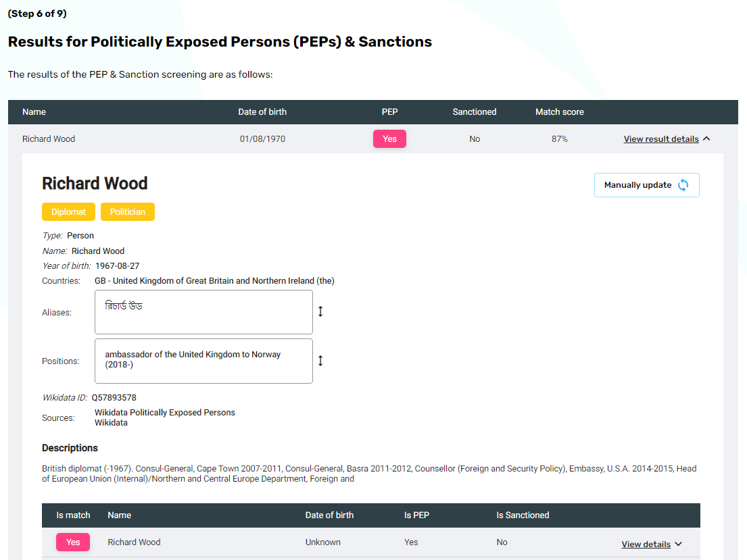Screen dimensions: 747x560
Task: Click the Wikidata Politically Exposed Persons source
Action: [x=165, y=413]
